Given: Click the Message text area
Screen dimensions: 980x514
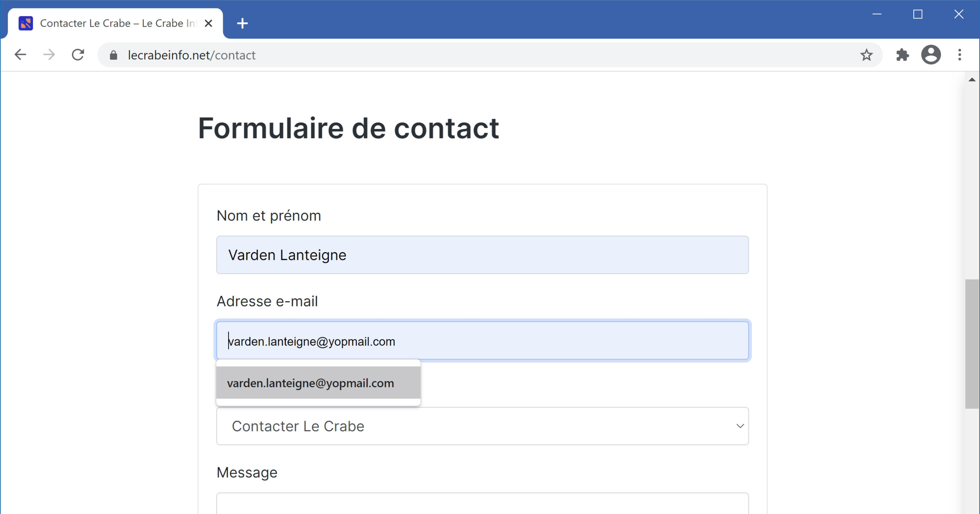Looking at the screenshot, I should point(482,503).
